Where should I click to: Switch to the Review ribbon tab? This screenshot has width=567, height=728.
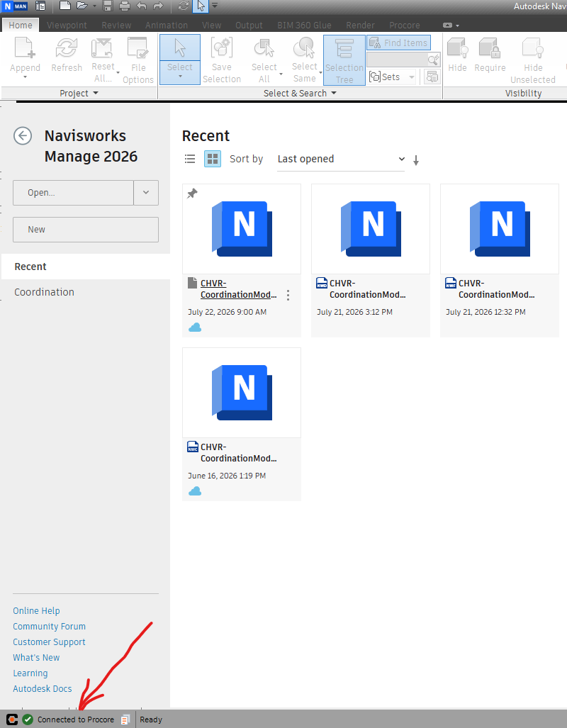[116, 25]
